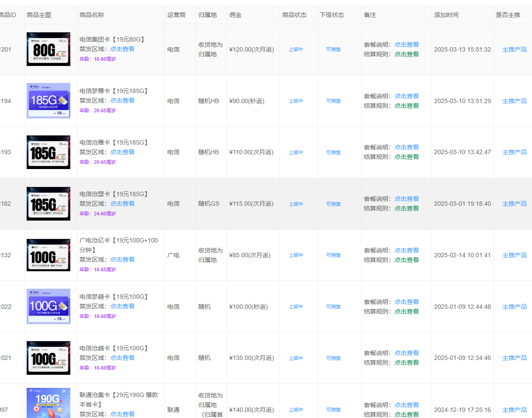Open 套餐说明 点击查看 for 电信集团卡

[407, 45]
